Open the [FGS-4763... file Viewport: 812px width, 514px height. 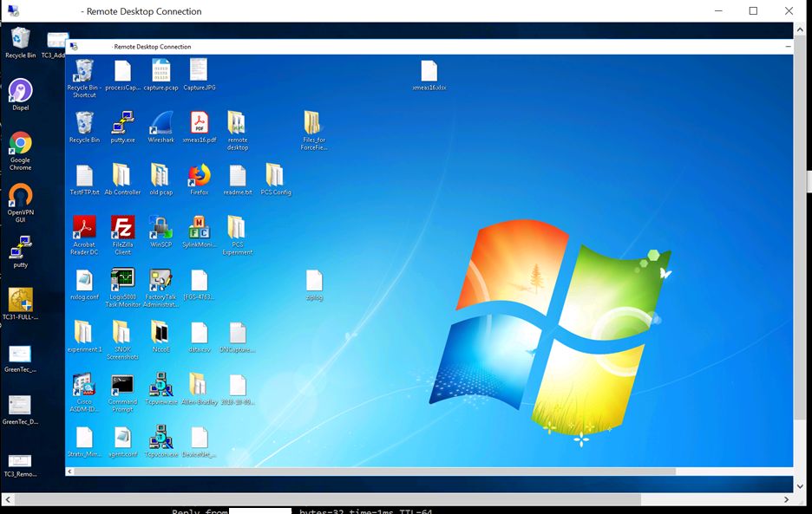pos(199,284)
